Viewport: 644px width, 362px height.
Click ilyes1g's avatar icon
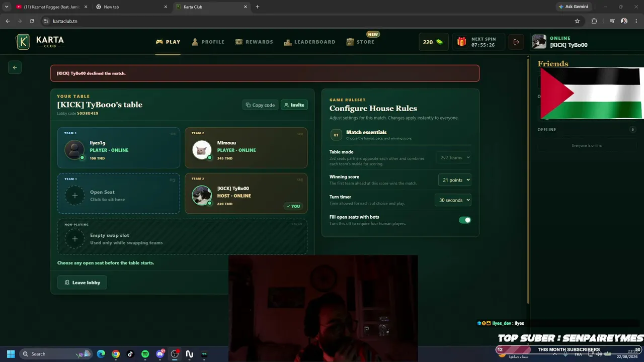point(74,150)
